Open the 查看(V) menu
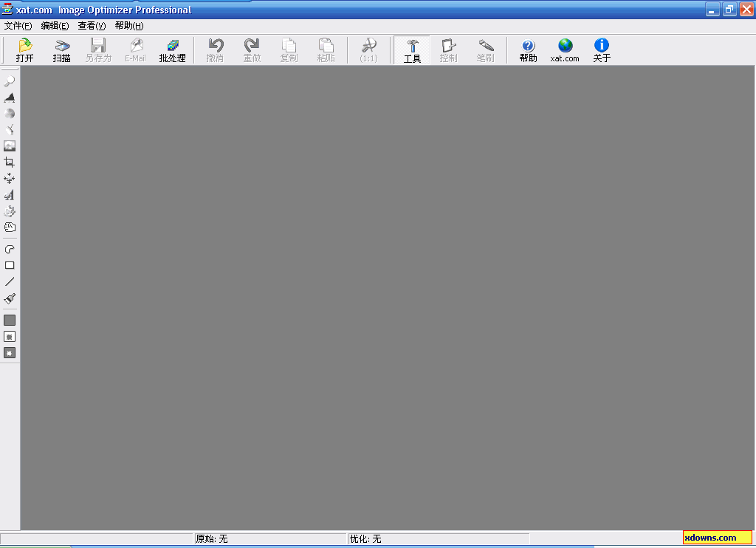 (92, 26)
